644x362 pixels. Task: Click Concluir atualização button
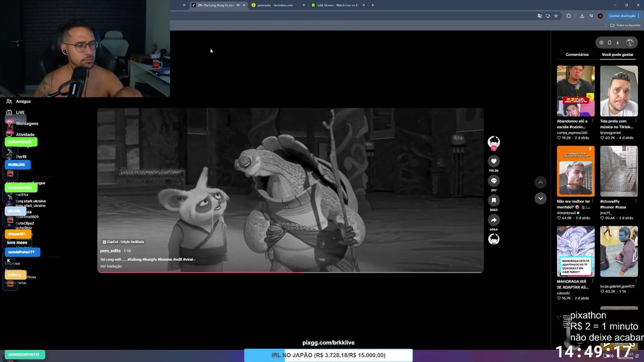pos(624,16)
